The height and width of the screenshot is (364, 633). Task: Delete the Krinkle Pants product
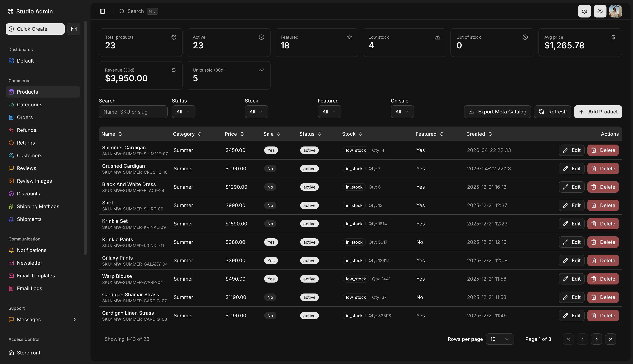(603, 242)
